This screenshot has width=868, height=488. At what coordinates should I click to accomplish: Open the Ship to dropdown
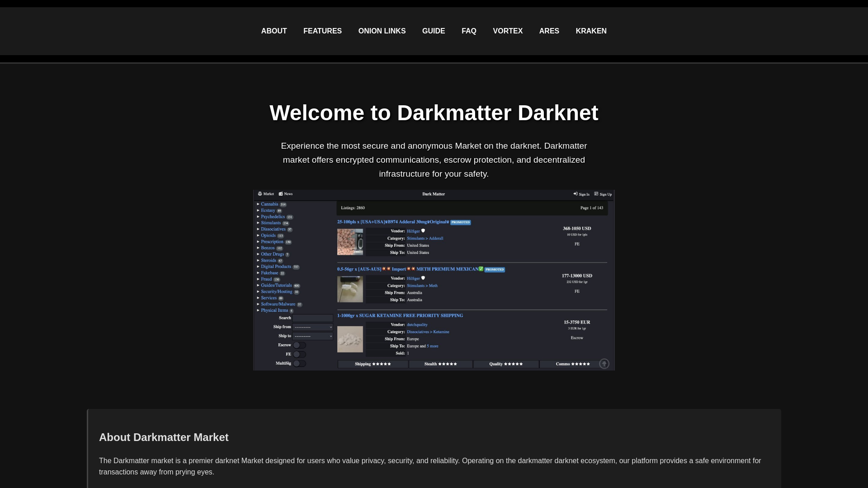(x=312, y=336)
